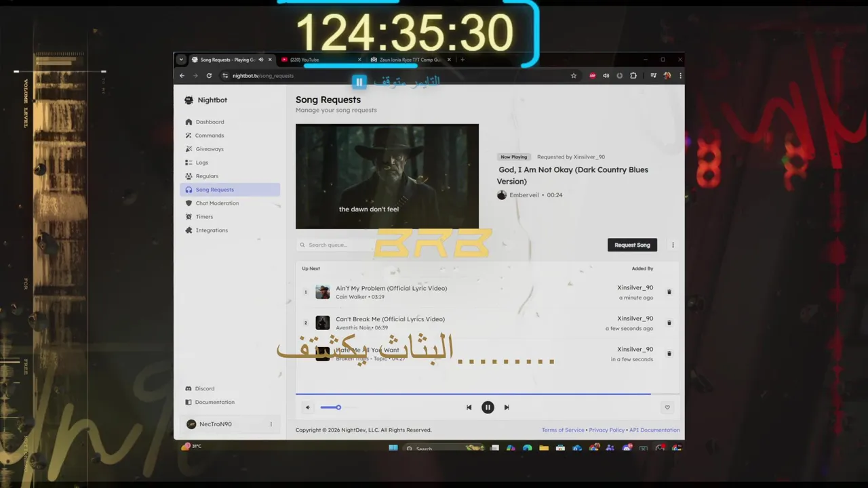Click the song progress bar
The height and width of the screenshot is (488, 868).
[488, 394]
